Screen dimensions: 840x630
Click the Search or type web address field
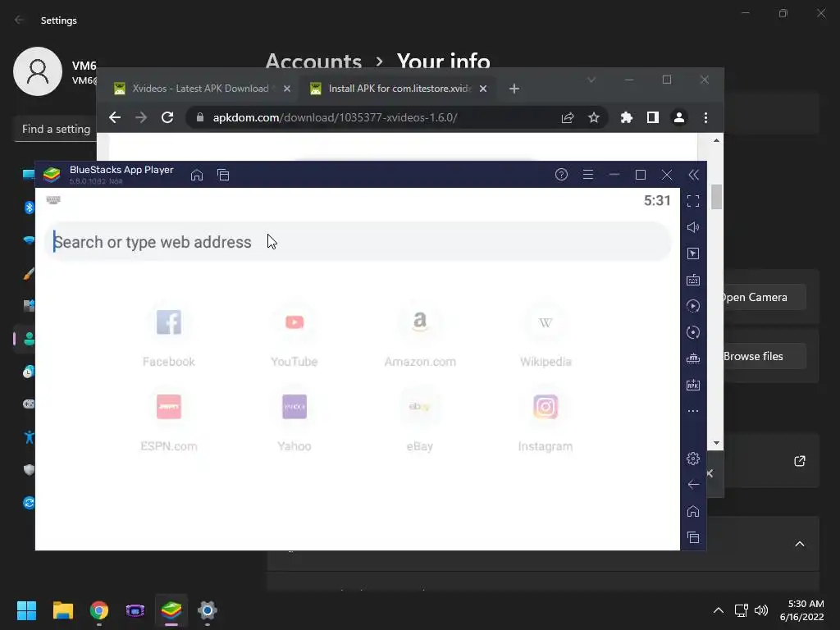[358, 242]
